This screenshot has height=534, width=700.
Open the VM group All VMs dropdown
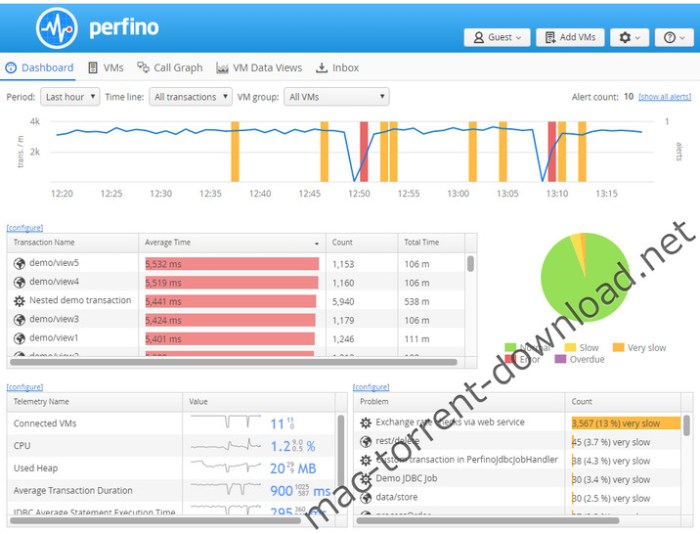(337, 97)
